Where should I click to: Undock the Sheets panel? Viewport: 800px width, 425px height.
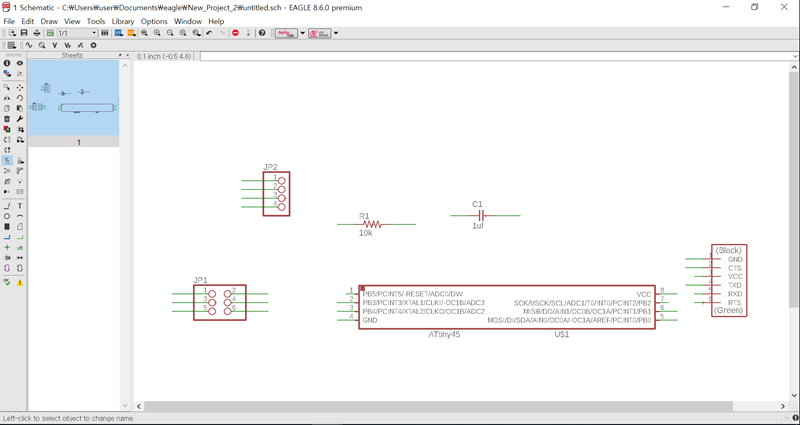point(120,55)
